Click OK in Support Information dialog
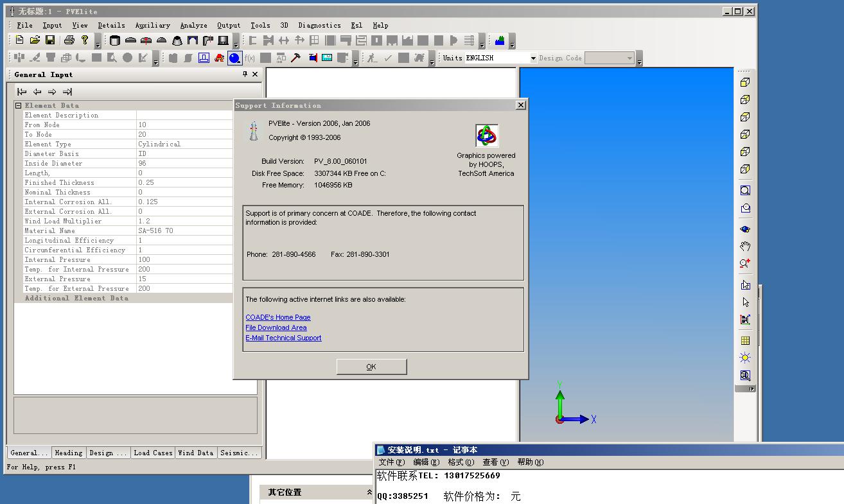 pyautogui.click(x=371, y=367)
